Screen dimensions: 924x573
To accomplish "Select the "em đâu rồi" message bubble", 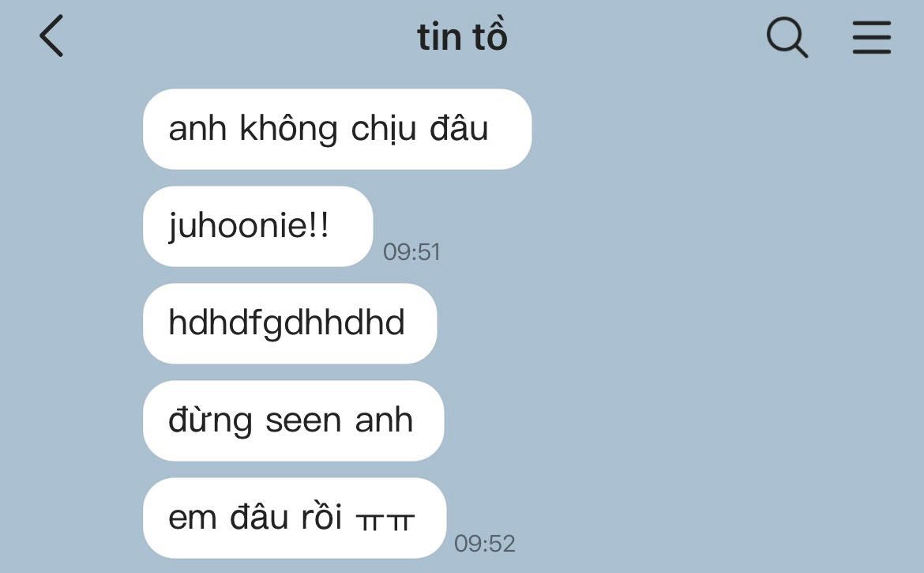I will point(295,518).
